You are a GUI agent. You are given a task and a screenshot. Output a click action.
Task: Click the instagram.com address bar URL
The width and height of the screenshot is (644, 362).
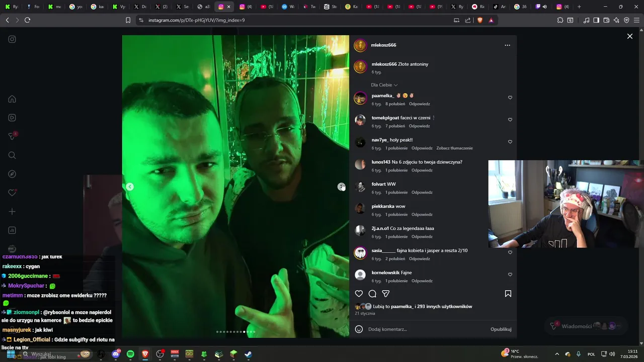tap(196, 20)
